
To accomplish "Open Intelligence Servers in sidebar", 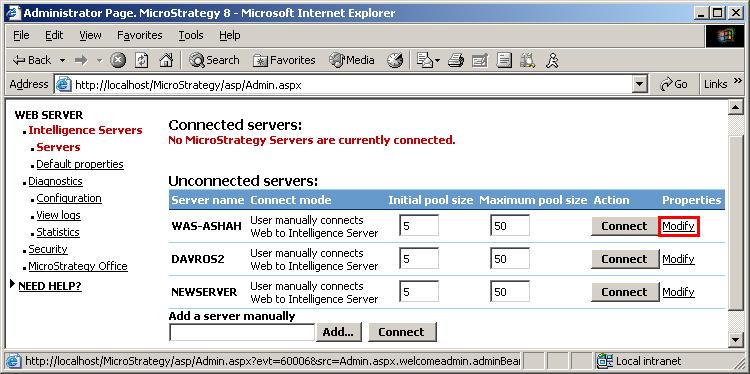I will click(x=85, y=130).
